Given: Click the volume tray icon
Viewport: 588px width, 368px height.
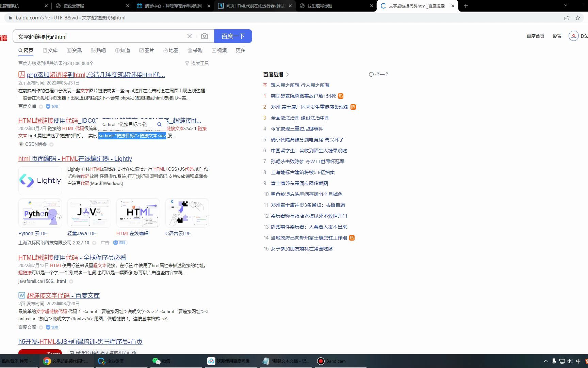Looking at the screenshot, I should tap(570, 361).
